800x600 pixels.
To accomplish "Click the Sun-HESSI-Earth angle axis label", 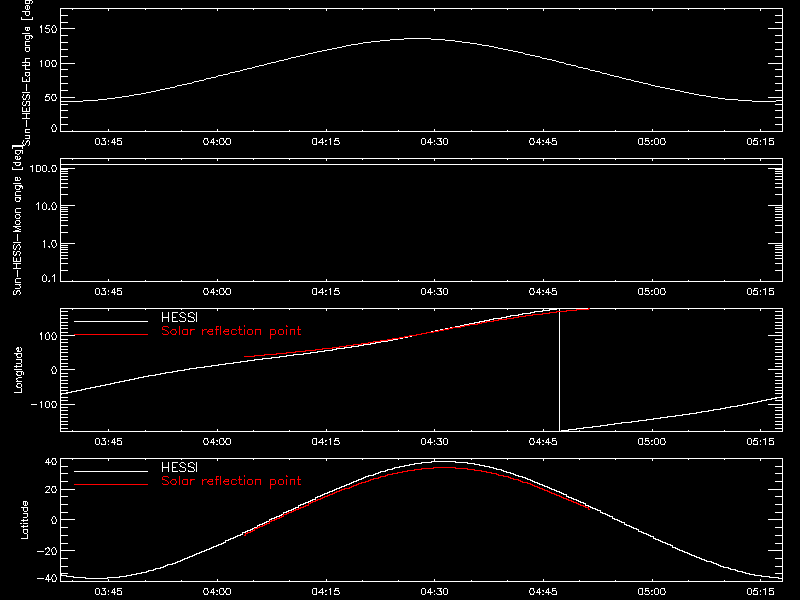I will click(x=27, y=72).
